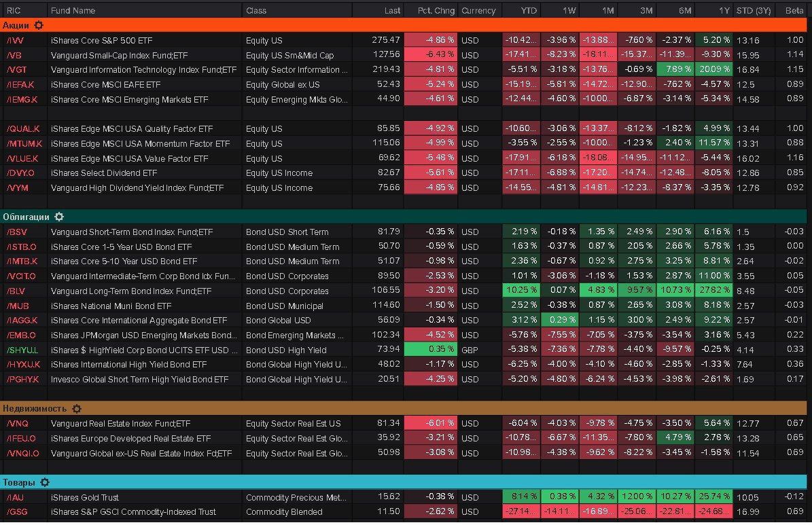Select the Облигации section header
Viewport: 812px width, 525px height.
tap(404, 217)
